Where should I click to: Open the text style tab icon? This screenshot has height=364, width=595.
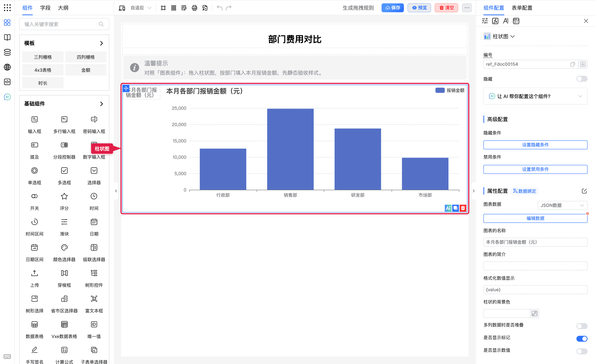tap(506, 21)
